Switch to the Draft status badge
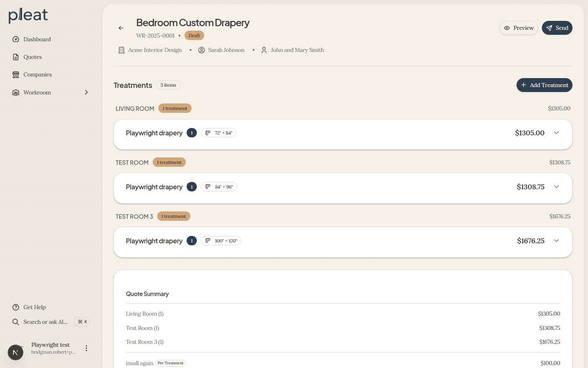 (194, 36)
